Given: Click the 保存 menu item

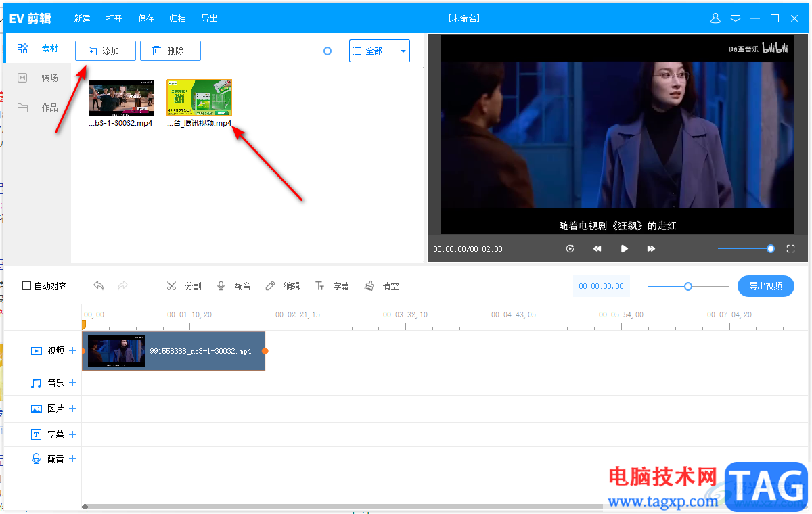Looking at the screenshot, I should tap(146, 18).
